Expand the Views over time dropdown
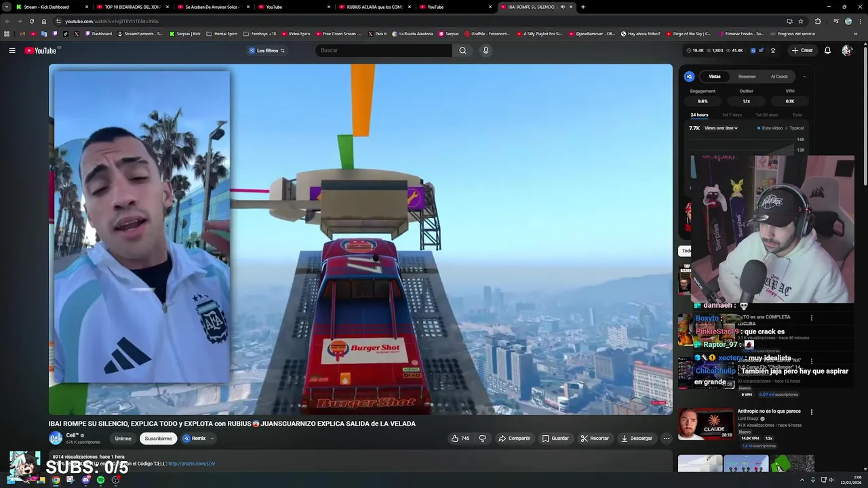Image resolution: width=868 pixels, height=488 pixels. coord(721,128)
